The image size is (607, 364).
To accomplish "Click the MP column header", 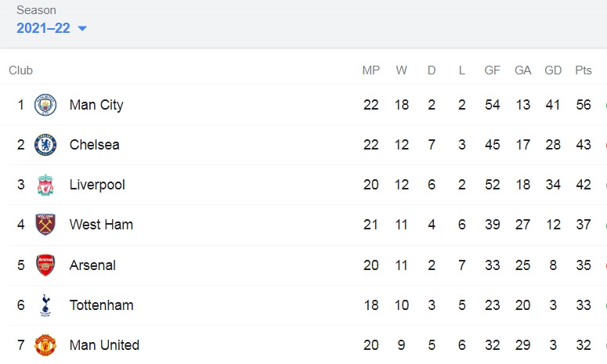I will click(x=371, y=70).
